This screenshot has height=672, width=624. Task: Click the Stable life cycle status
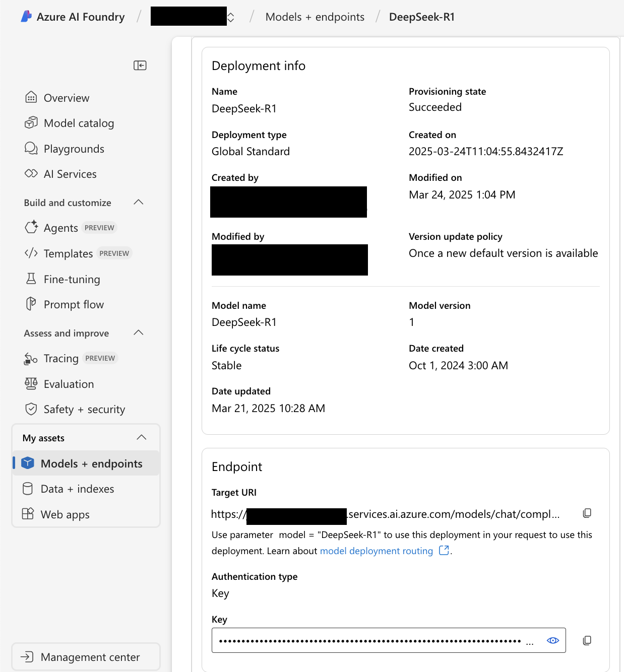tap(226, 365)
